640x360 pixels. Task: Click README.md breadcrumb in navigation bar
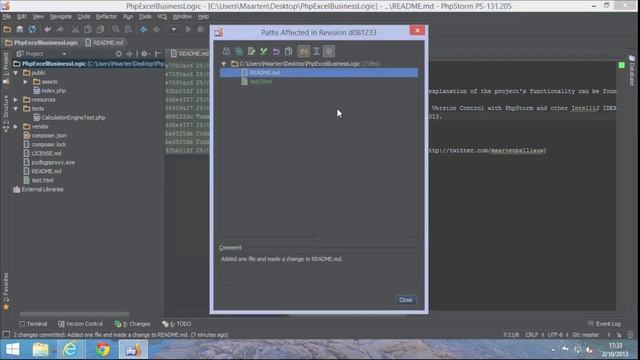click(104, 42)
